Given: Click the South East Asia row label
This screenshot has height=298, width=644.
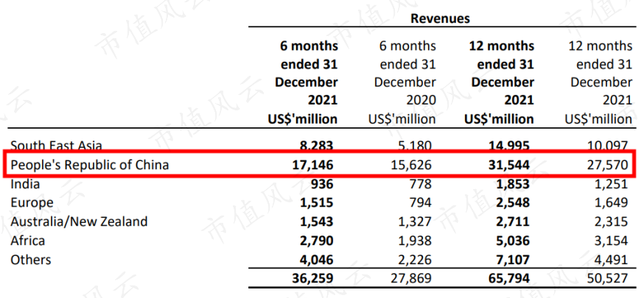Looking at the screenshot, I should (x=56, y=146).
